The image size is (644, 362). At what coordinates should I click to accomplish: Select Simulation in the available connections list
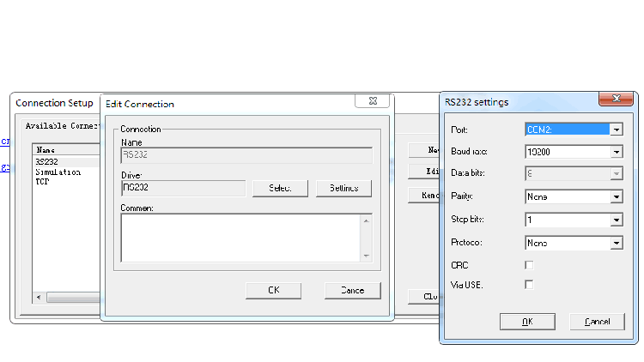pyautogui.click(x=58, y=172)
